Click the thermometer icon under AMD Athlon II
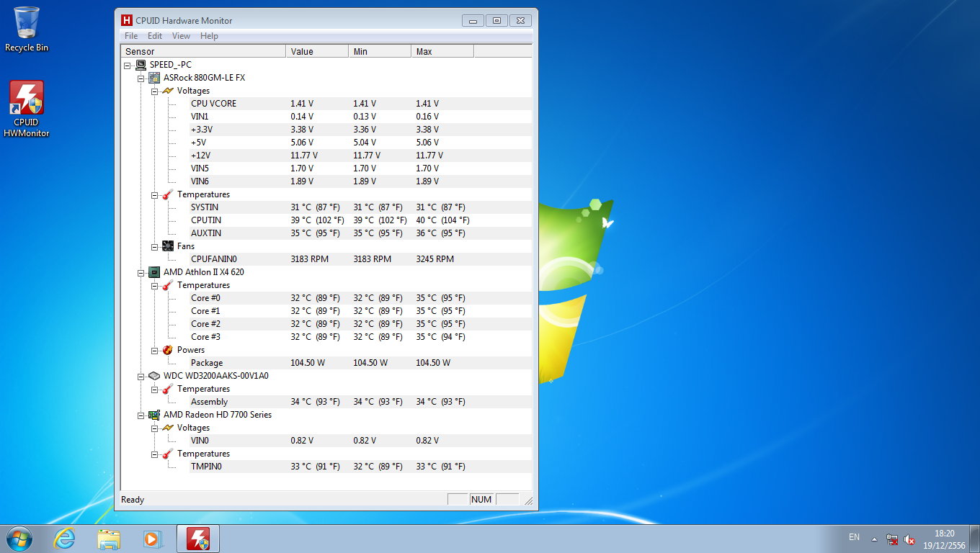This screenshot has width=980, height=553. pyautogui.click(x=168, y=285)
